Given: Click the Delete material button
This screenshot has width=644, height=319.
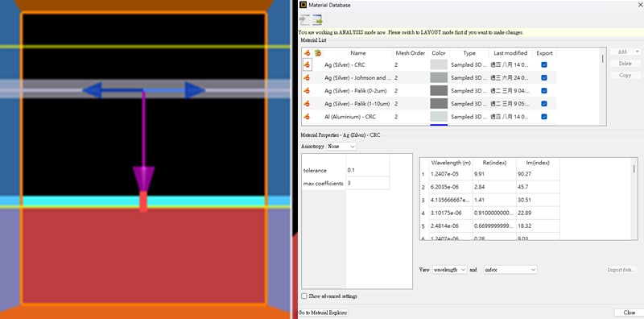Looking at the screenshot, I should [x=625, y=64].
